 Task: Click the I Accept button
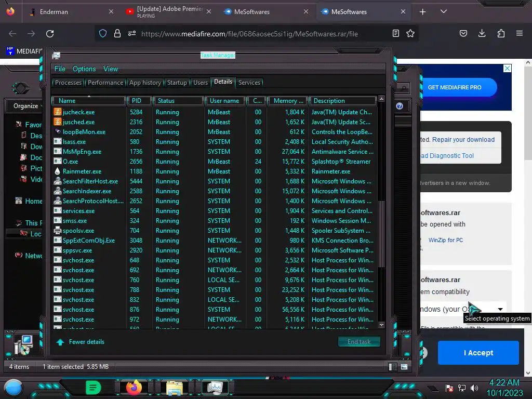478,353
